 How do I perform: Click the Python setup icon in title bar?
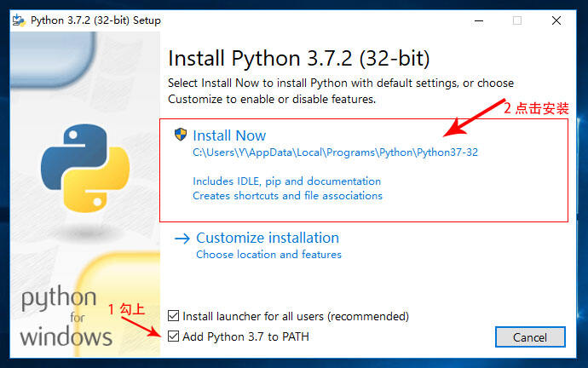pos(18,20)
